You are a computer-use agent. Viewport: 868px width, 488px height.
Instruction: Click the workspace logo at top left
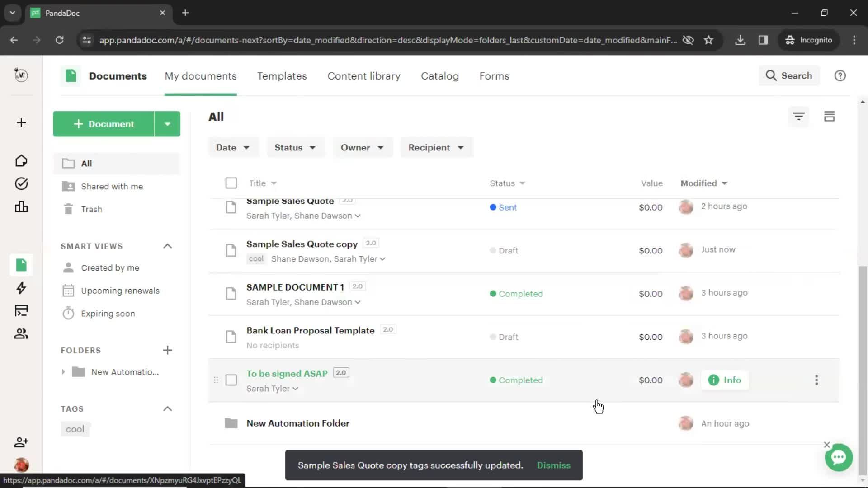[21, 75]
